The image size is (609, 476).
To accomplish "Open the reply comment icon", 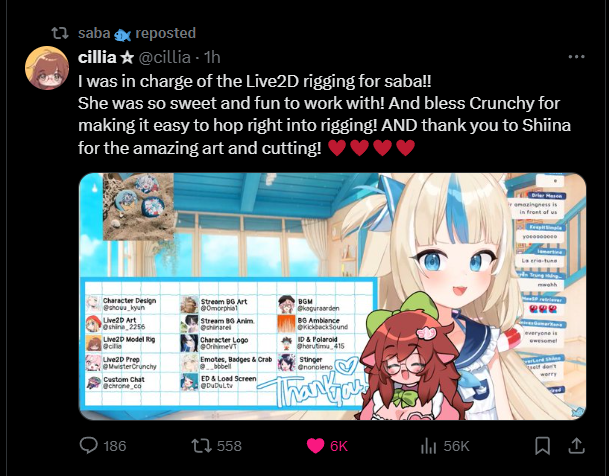I will [x=89, y=446].
